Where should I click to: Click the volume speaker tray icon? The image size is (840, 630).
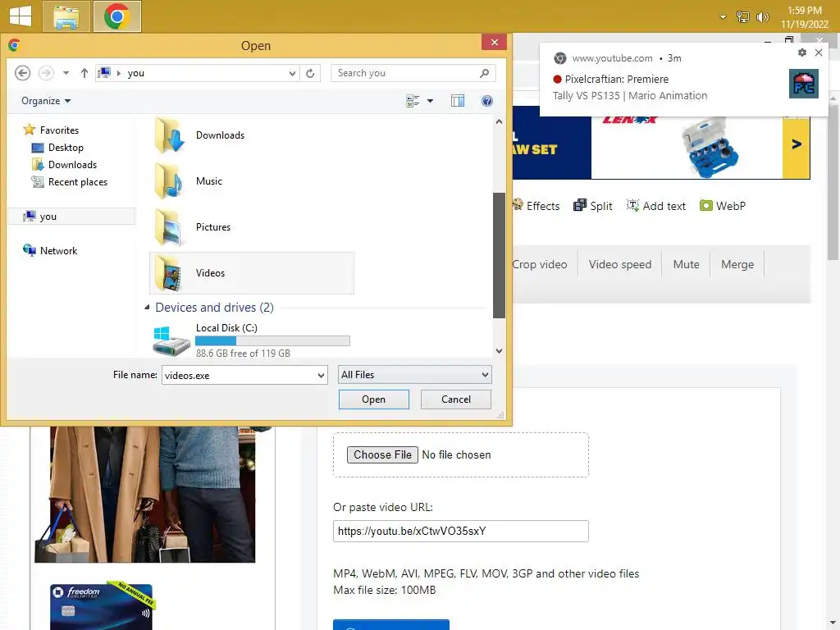(x=762, y=17)
